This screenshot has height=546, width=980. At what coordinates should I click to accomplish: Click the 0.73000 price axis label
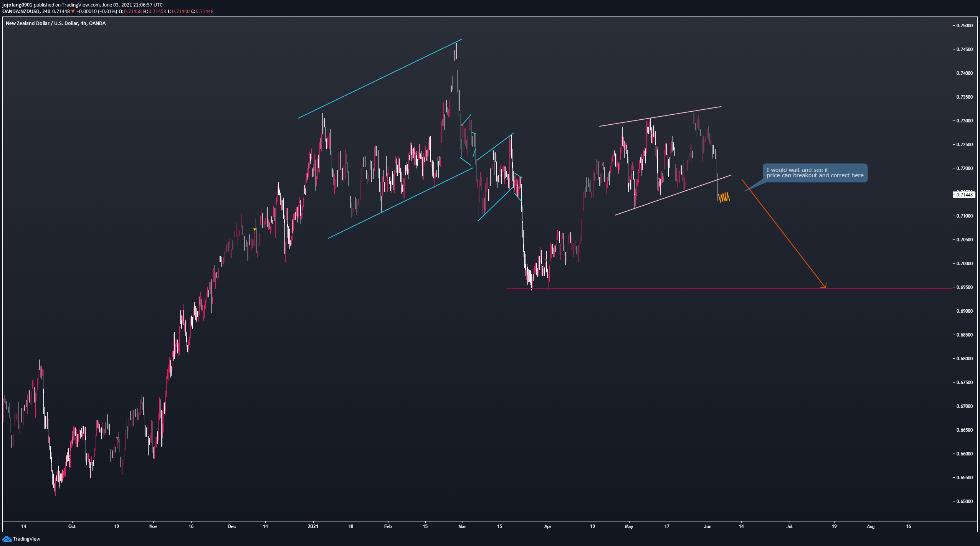(964, 121)
